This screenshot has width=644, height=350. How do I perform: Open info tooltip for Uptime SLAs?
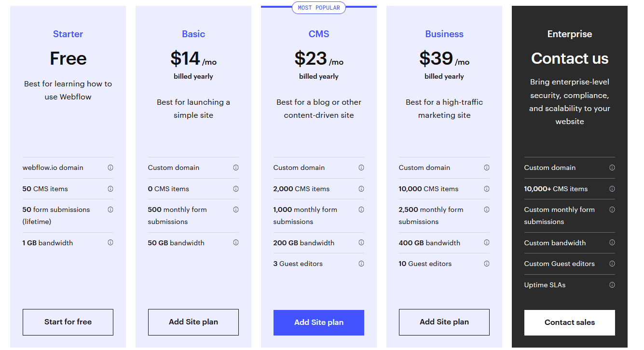612,285
